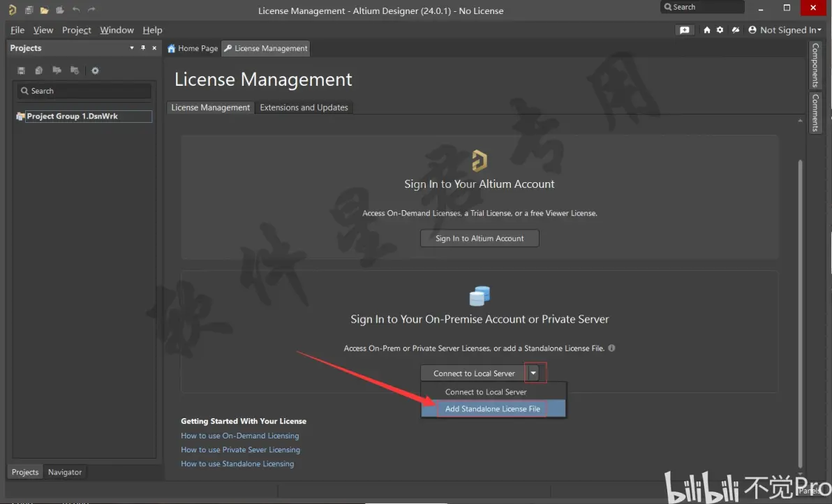Click the folder-with-clock icon in Projects toolbar
Image resolution: width=832 pixels, height=504 pixels.
[75, 71]
